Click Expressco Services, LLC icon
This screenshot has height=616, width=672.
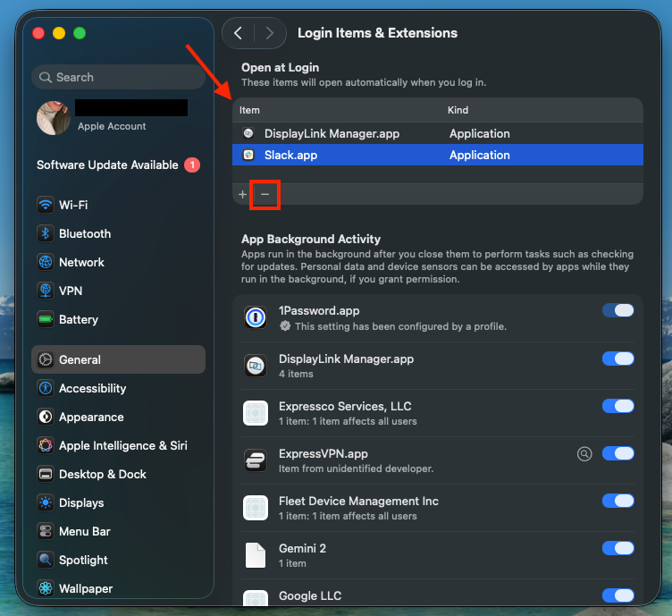click(x=256, y=413)
